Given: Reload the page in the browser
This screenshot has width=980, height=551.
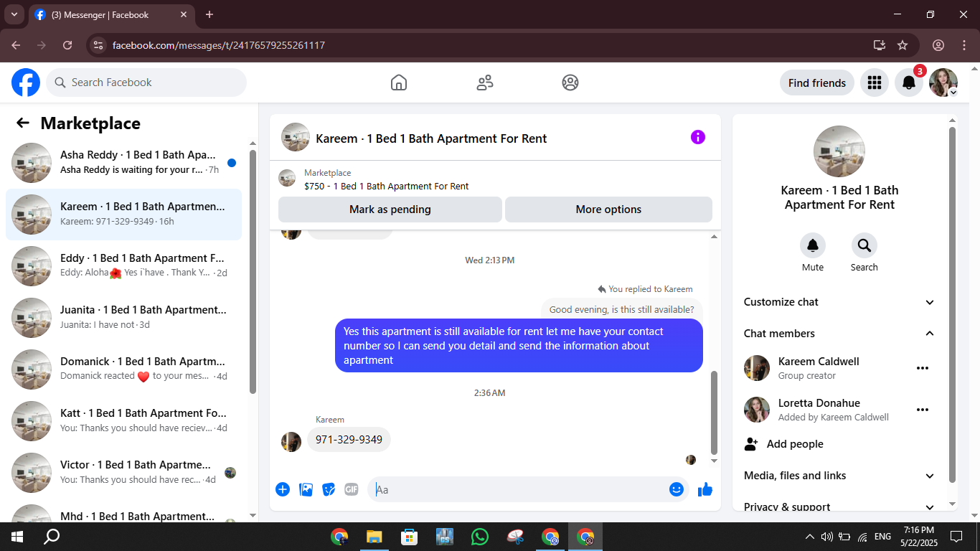Looking at the screenshot, I should point(67,45).
